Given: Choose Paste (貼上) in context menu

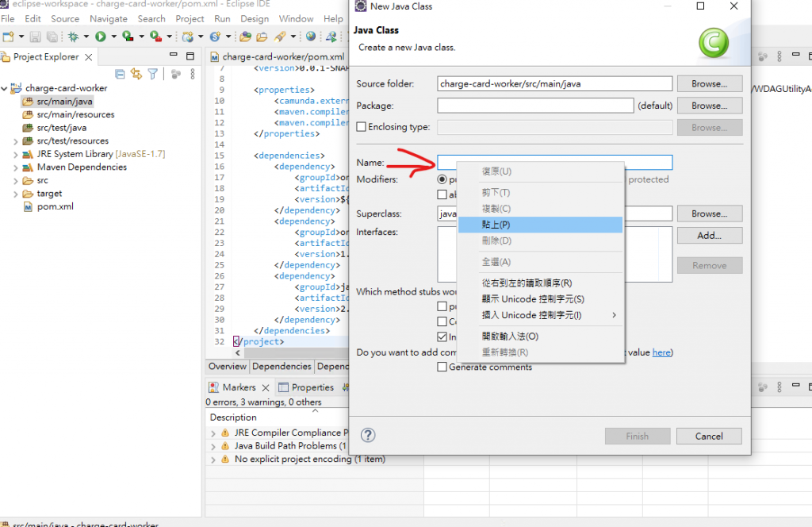Looking at the screenshot, I should tap(540, 225).
